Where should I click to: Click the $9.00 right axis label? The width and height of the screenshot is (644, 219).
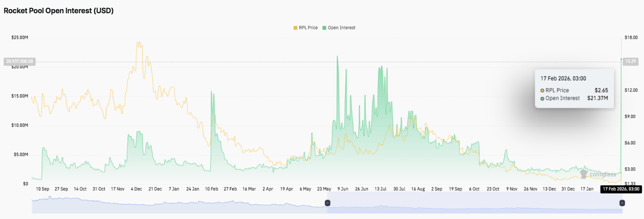click(630, 117)
